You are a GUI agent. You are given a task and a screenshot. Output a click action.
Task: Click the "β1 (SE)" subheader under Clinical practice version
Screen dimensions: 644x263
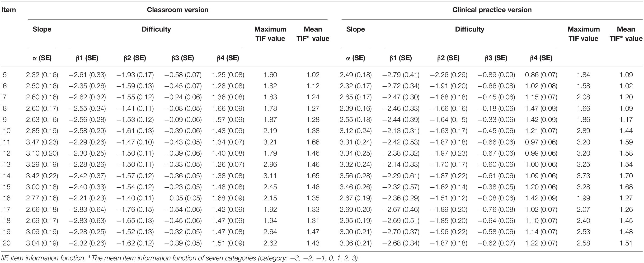(x=400, y=58)
